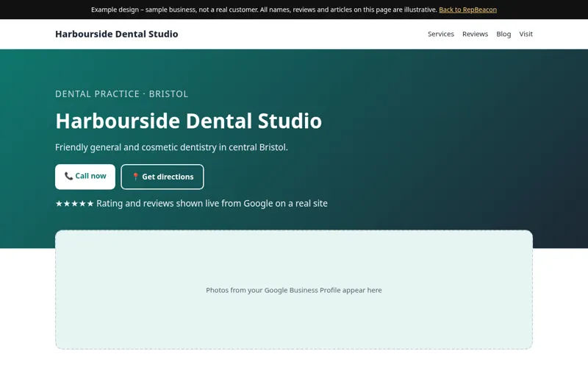Viewport: 588px width, 368px height.
Task: Click the Google Business Profile photos placeholder
Action: tap(293, 289)
